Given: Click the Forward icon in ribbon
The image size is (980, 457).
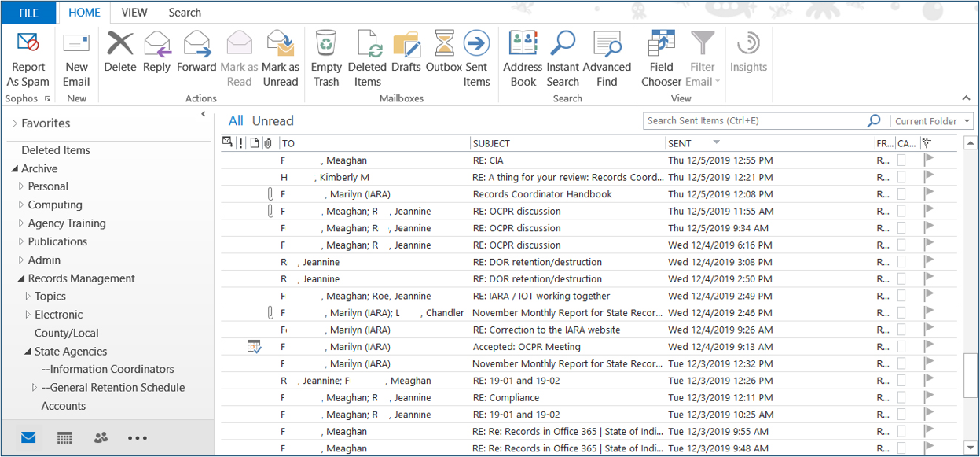Looking at the screenshot, I should [196, 44].
